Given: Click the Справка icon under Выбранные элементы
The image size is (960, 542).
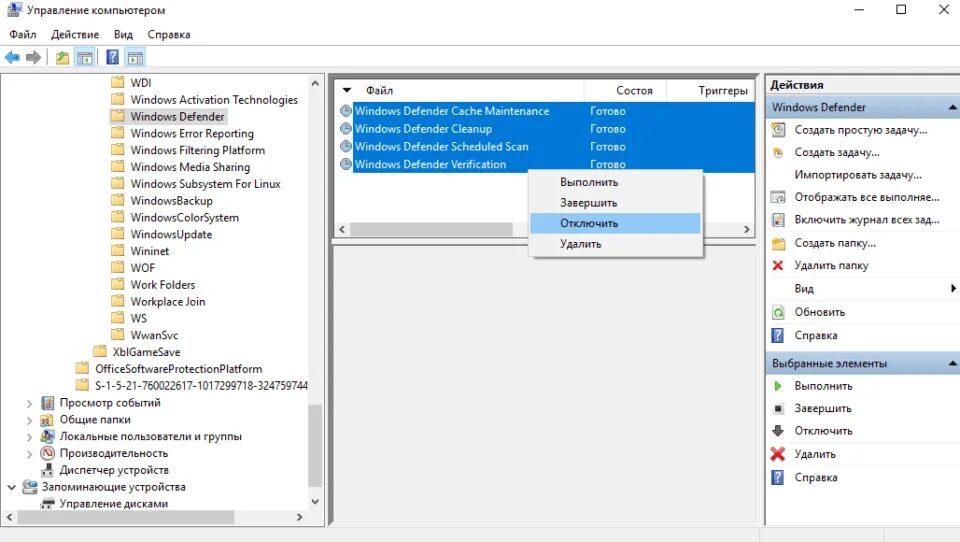Looking at the screenshot, I should coord(778,477).
